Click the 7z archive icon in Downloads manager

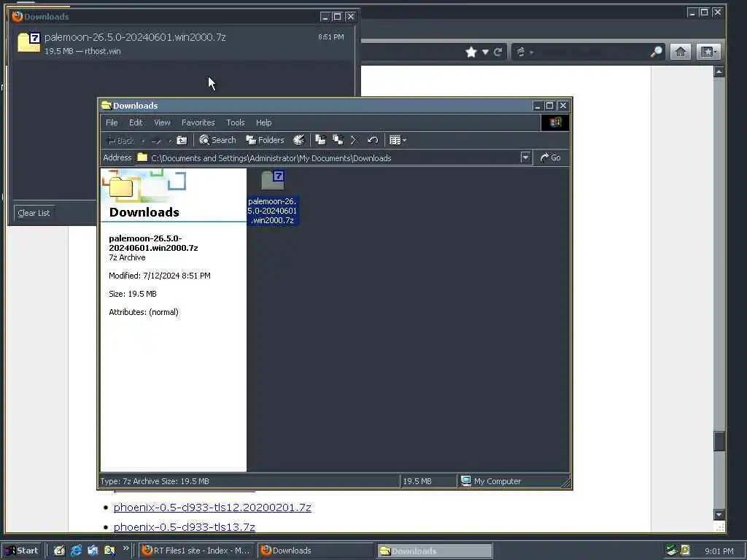pos(29,42)
